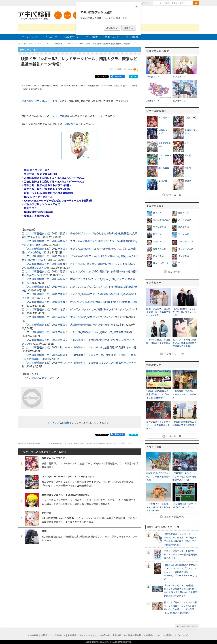The image size is (217, 644).
Task: Go to アニメ in the breadcrumb trail
Action: point(33,44)
